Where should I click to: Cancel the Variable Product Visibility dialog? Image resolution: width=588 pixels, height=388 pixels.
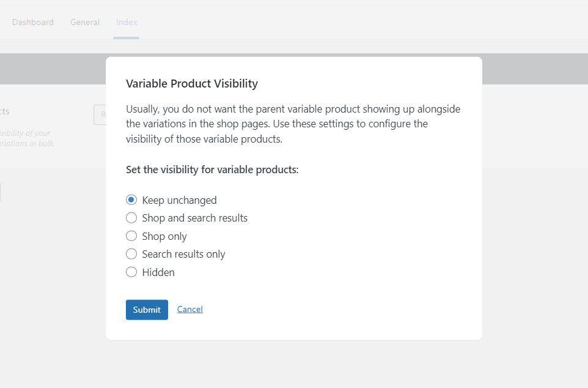(189, 309)
